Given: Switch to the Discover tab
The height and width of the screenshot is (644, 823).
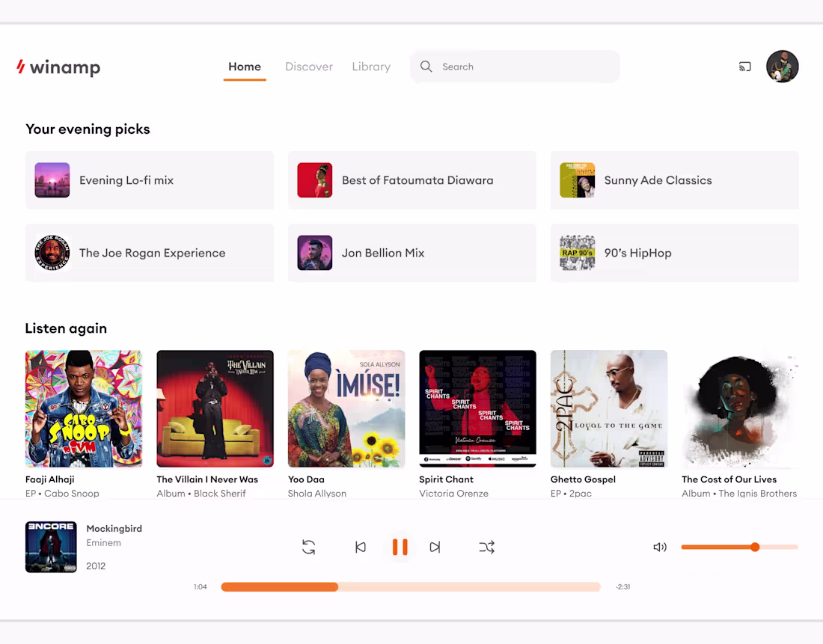Looking at the screenshot, I should pyautogui.click(x=309, y=67).
